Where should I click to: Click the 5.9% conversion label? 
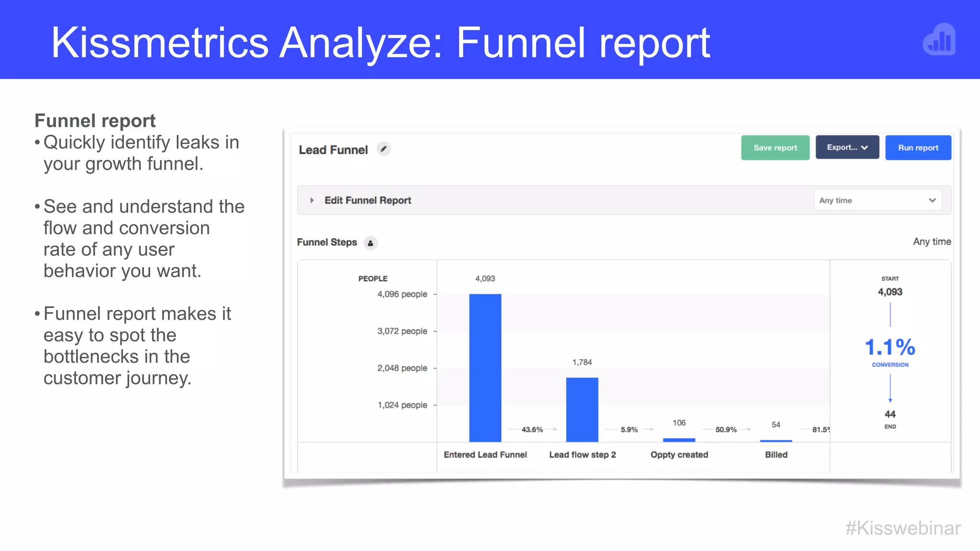(629, 430)
